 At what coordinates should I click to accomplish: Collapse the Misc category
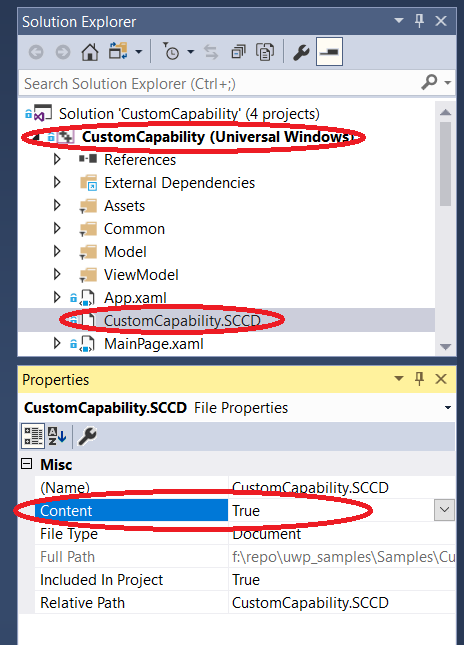[x=26, y=464]
